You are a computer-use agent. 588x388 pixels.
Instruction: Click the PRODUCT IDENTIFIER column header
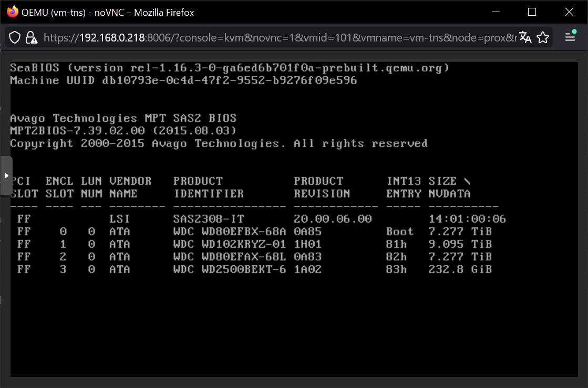click(x=209, y=187)
